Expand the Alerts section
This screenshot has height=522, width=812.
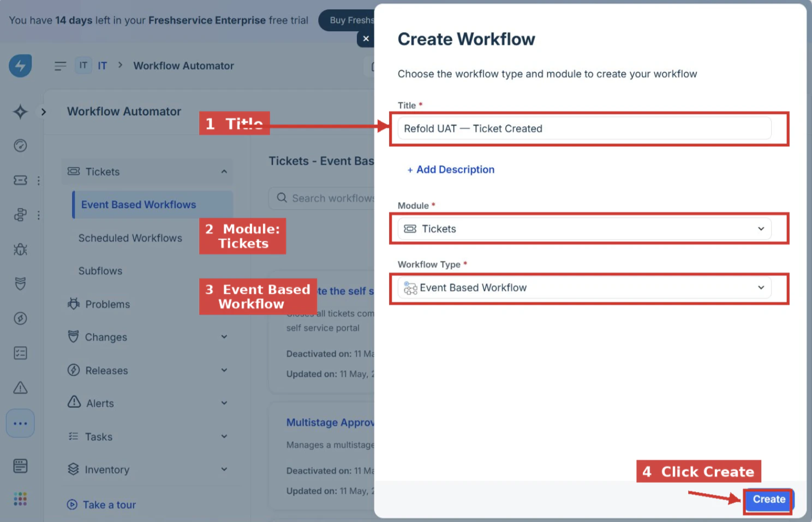point(224,403)
